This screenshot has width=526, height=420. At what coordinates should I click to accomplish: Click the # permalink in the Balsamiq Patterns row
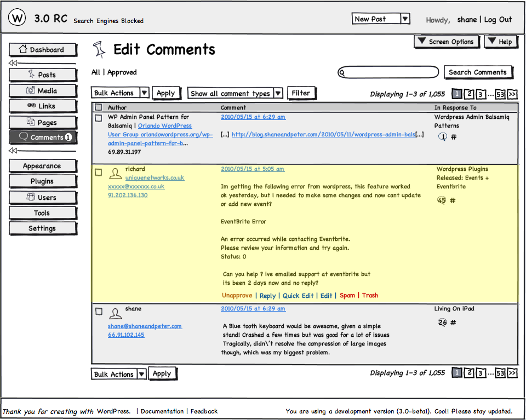(x=454, y=137)
